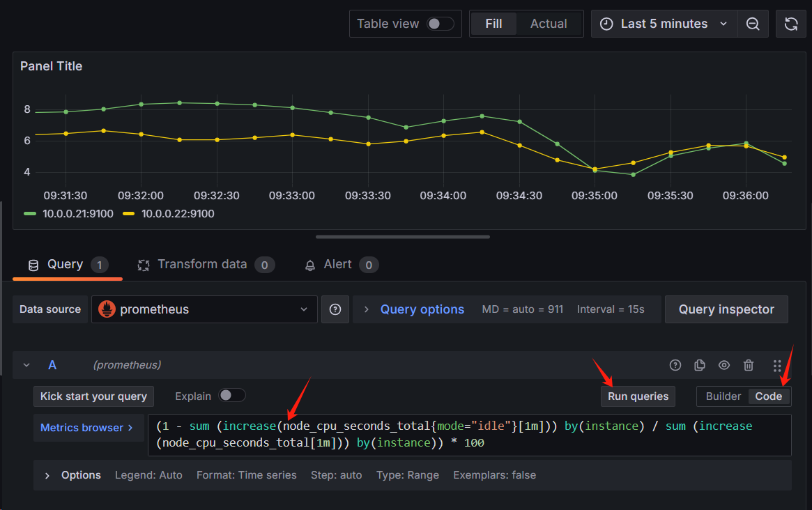Open the Query inspector
Screen dimensions: 812x510
[726, 309]
